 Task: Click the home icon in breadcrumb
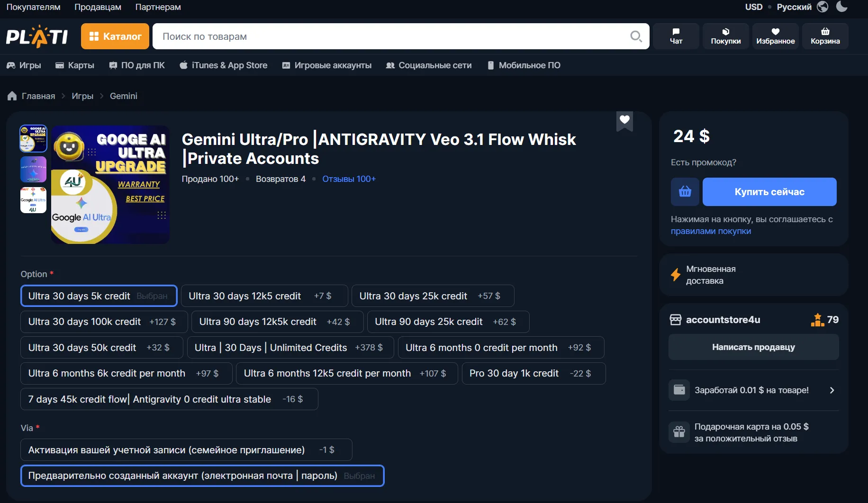point(12,96)
